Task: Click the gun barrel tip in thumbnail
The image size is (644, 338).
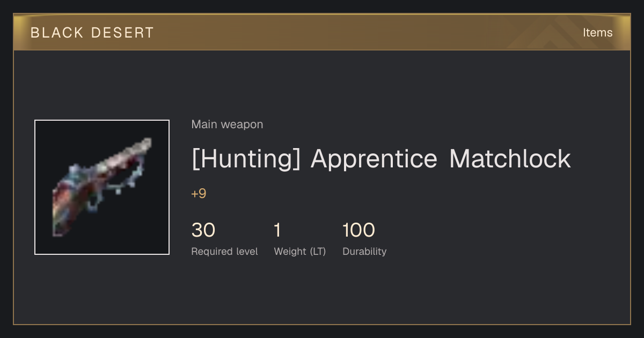Action: point(145,144)
